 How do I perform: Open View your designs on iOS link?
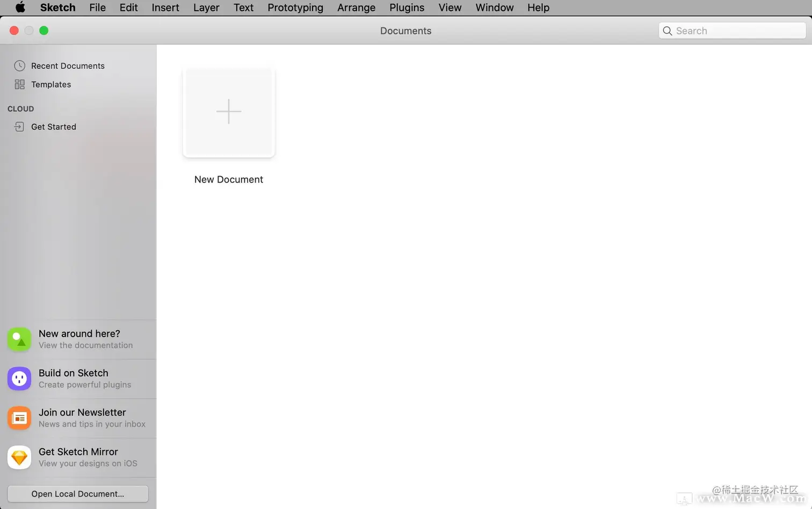coord(88,463)
